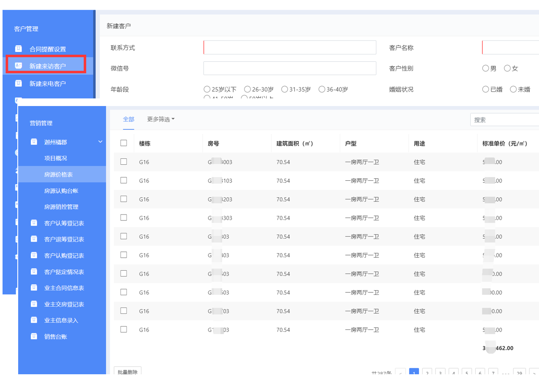The height and width of the screenshot is (392, 539).
Task: Open 项目概况 under 迎州橘郡
Action: pos(56,158)
